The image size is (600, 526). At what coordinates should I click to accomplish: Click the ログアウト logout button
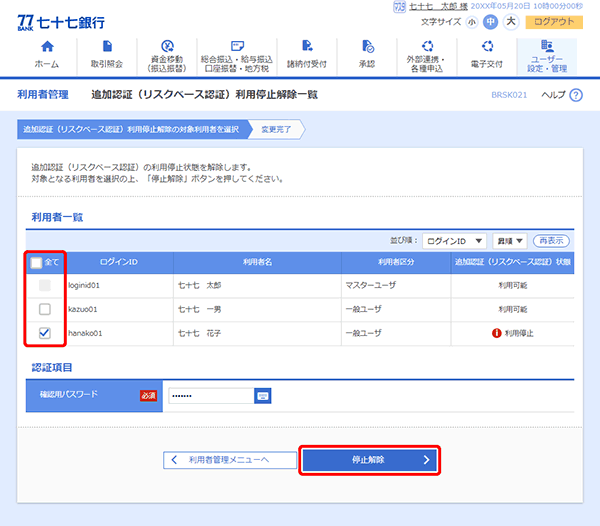[x=554, y=22]
